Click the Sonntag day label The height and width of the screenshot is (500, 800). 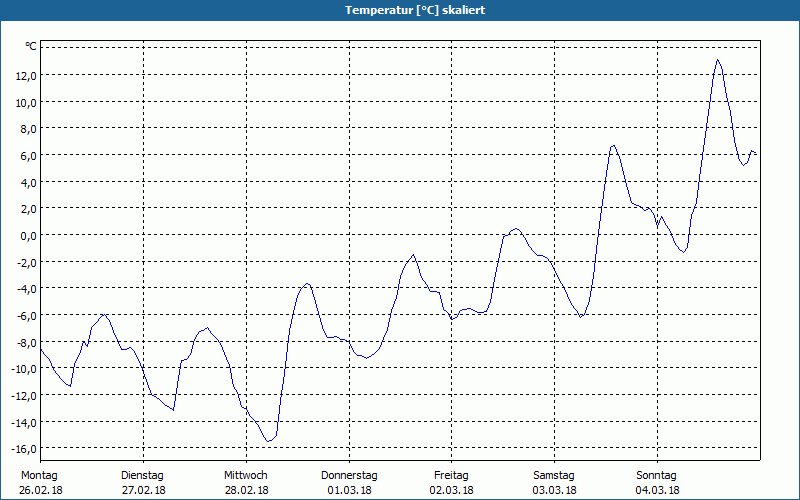click(x=656, y=476)
